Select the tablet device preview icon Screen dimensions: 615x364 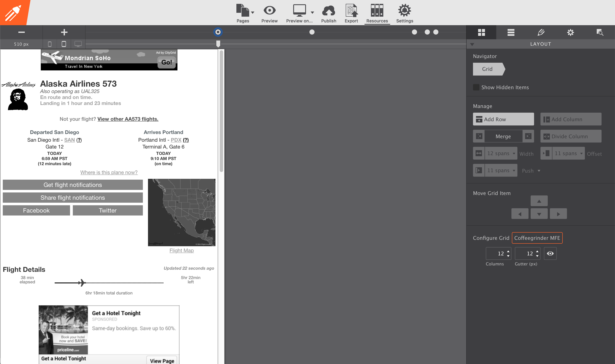click(64, 44)
